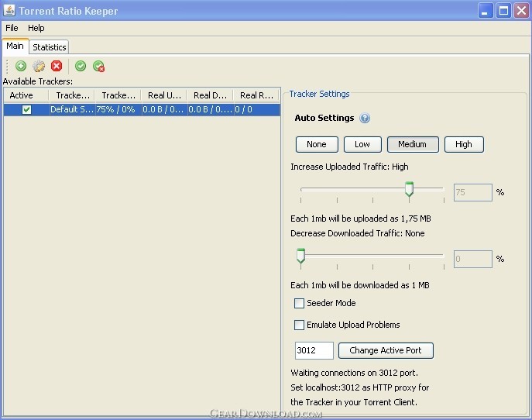Click the '75% / 0%' cell
Screen dimensions: 532x420
point(118,110)
